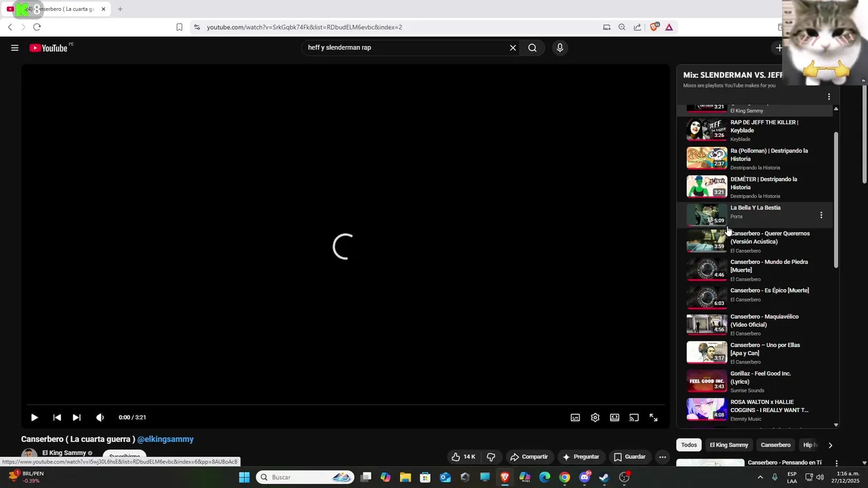Bookmark this page
Image resolution: width=868 pixels, height=488 pixels.
click(179, 27)
